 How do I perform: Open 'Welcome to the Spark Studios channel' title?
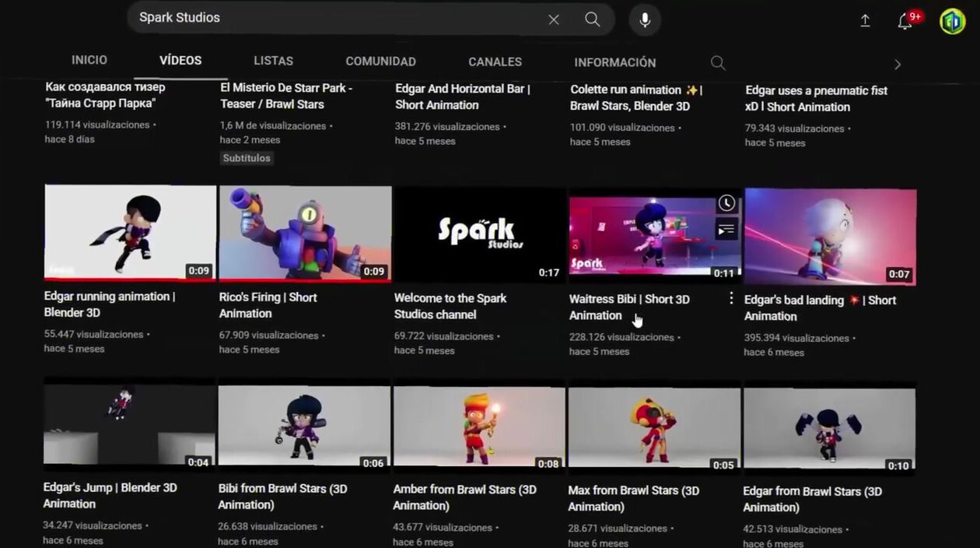450,306
